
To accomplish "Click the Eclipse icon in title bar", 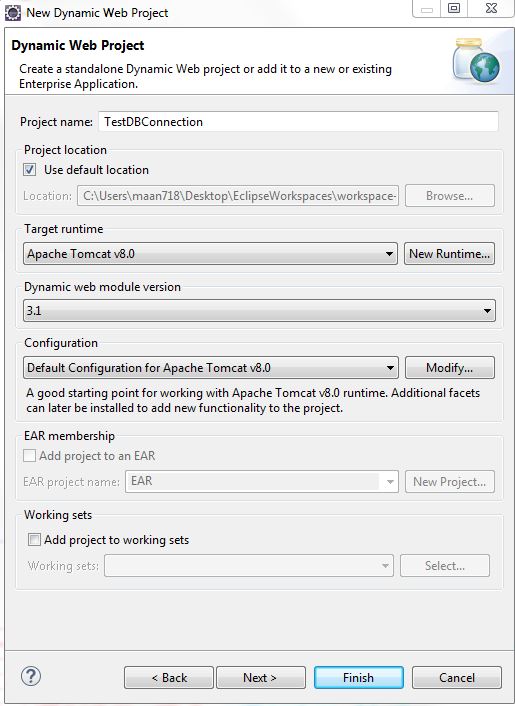I will point(12,13).
